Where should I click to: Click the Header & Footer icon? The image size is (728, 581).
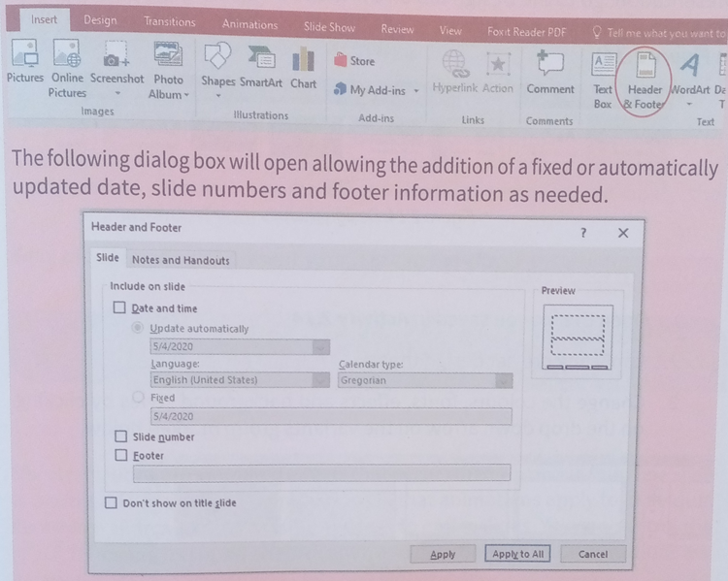(x=645, y=66)
